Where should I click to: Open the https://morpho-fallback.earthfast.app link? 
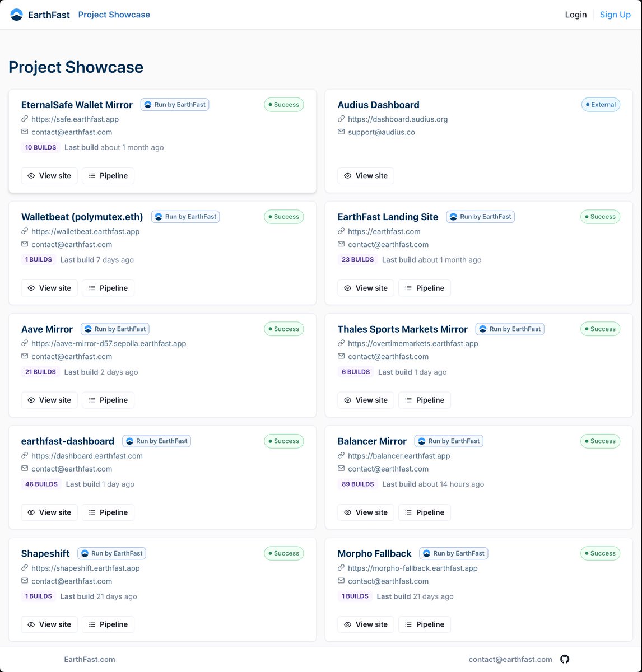[x=413, y=568]
